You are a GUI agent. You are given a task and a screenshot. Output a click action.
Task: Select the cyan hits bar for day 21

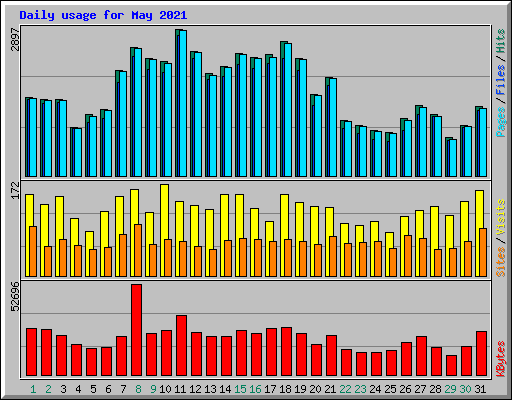[333, 127]
